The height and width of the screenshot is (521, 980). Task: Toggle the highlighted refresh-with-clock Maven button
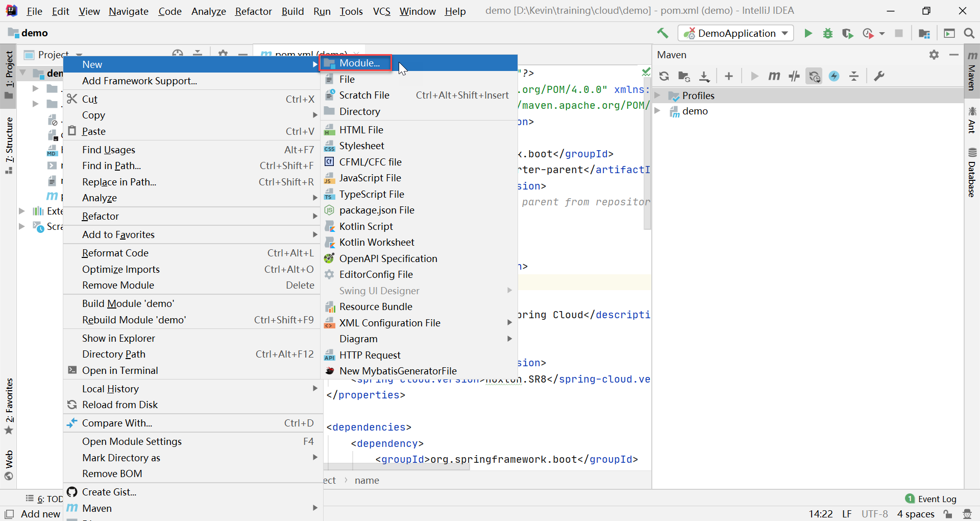click(814, 76)
